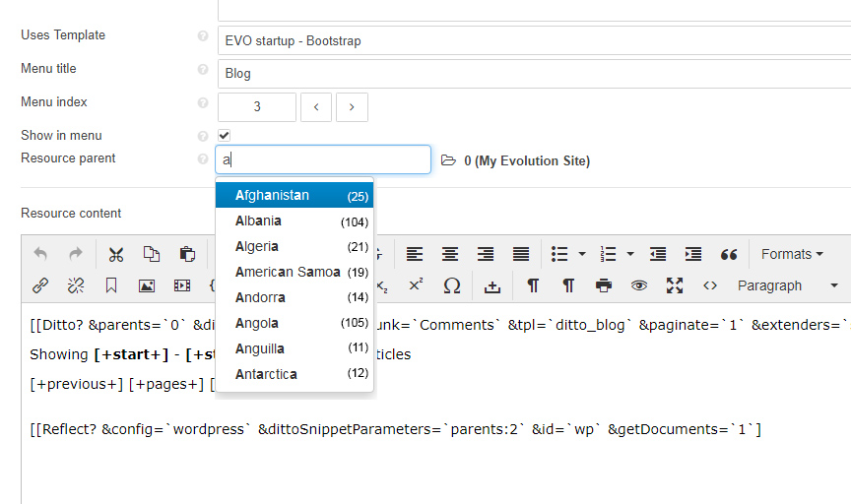Open help for Menu index
Viewport: 851px width, 504px height.
[203, 103]
